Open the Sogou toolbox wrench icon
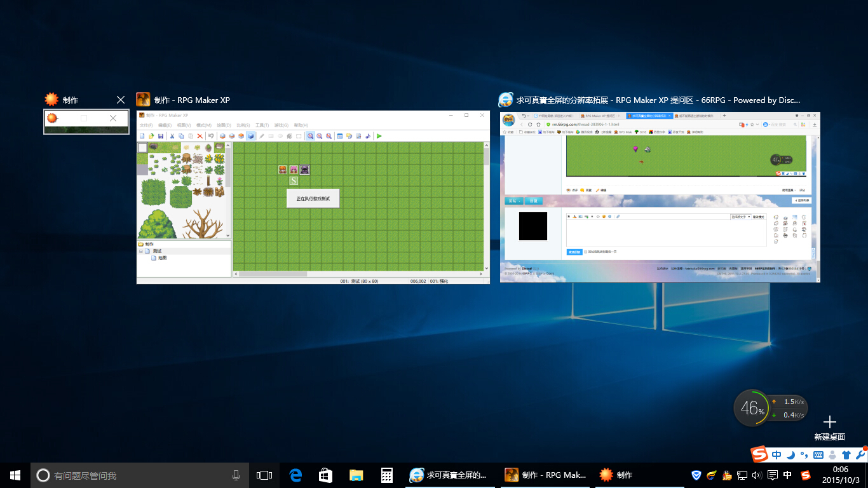Image resolution: width=868 pixels, height=488 pixels. 860,455
